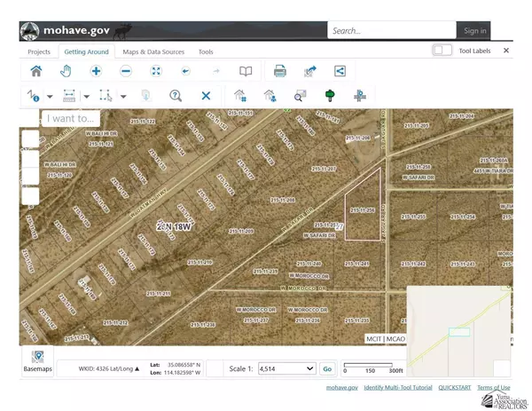Click the Sign in button

click(x=474, y=31)
